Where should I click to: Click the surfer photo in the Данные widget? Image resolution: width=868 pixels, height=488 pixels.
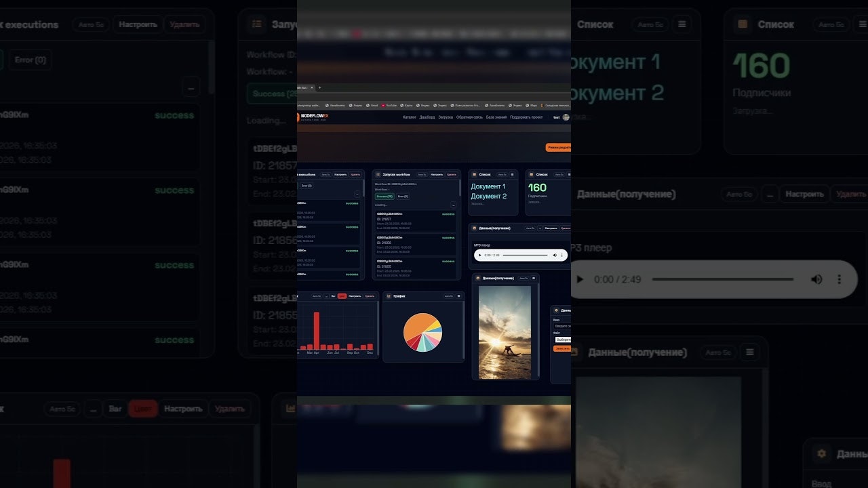point(505,331)
